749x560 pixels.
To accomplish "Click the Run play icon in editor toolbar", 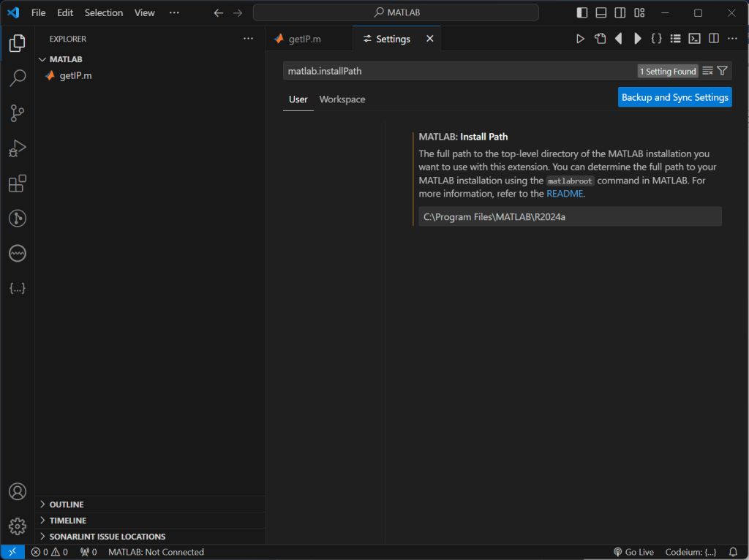I will coord(580,39).
